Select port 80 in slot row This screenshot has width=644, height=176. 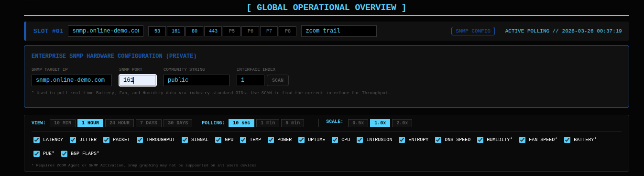pos(195,31)
